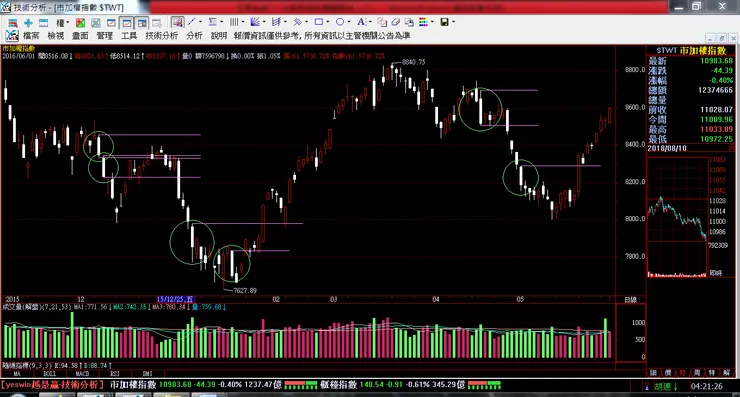Viewport: 740px width, 397px height.
Task: Open the fan lines tool dropdown arrow
Action: coord(264,22)
